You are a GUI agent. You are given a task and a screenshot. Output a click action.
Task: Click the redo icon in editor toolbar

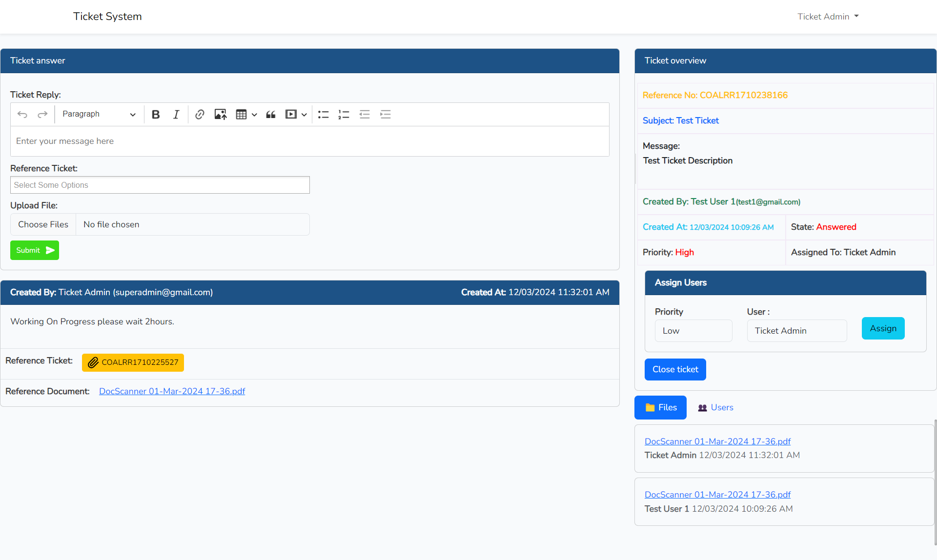[42, 114]
